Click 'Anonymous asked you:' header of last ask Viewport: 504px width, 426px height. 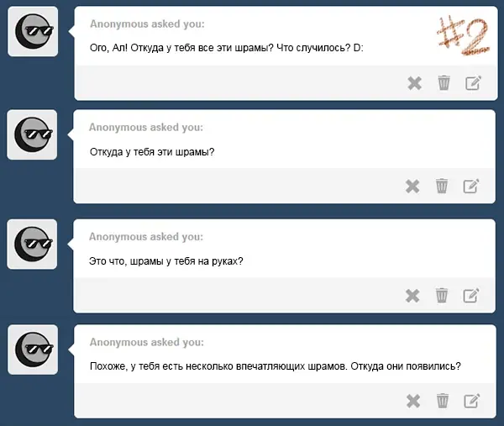point(147,342)
